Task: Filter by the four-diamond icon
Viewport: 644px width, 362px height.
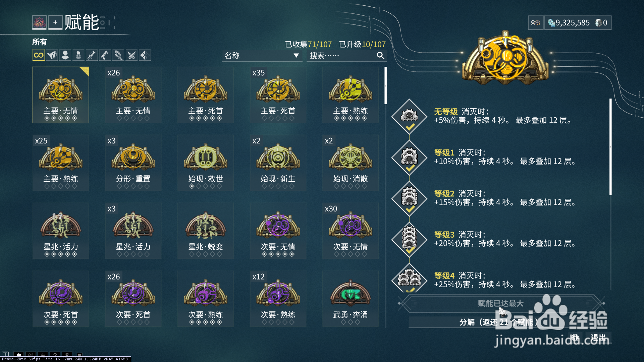Action: (x=145, y=55)
